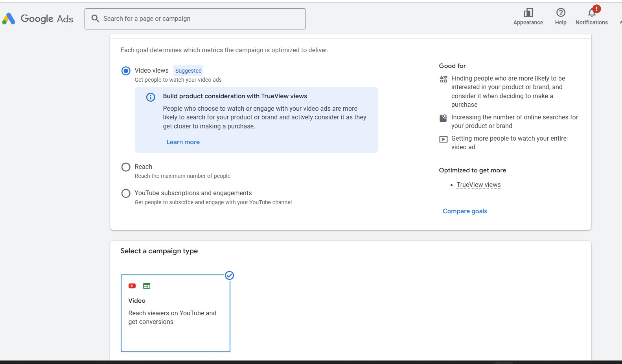Viewport: 622px width, 364px height.
Task: Click the search magnifier icon
Action: 95,18
